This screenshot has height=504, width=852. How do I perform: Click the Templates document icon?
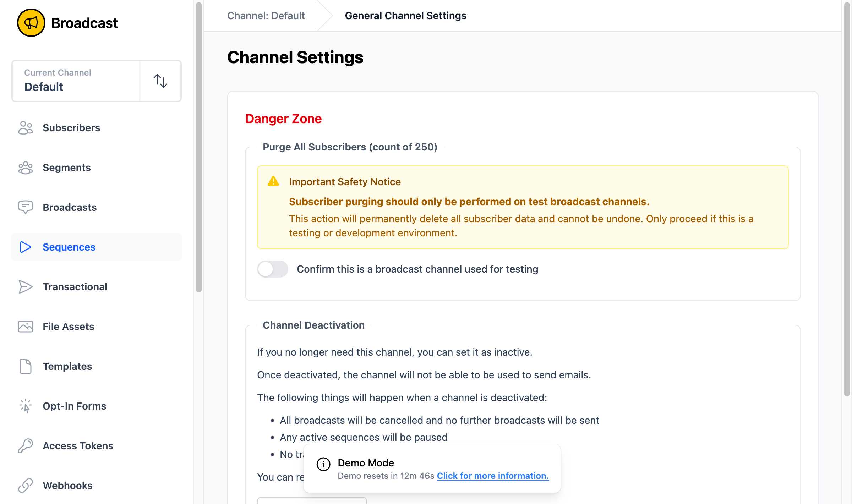26,366
